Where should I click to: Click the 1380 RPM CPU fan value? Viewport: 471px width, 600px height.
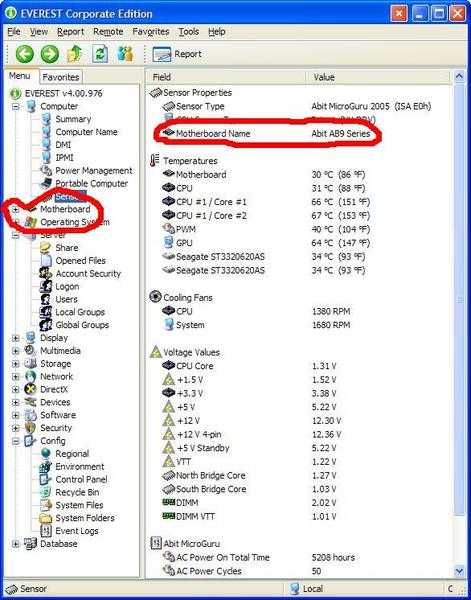click(331, 311)
